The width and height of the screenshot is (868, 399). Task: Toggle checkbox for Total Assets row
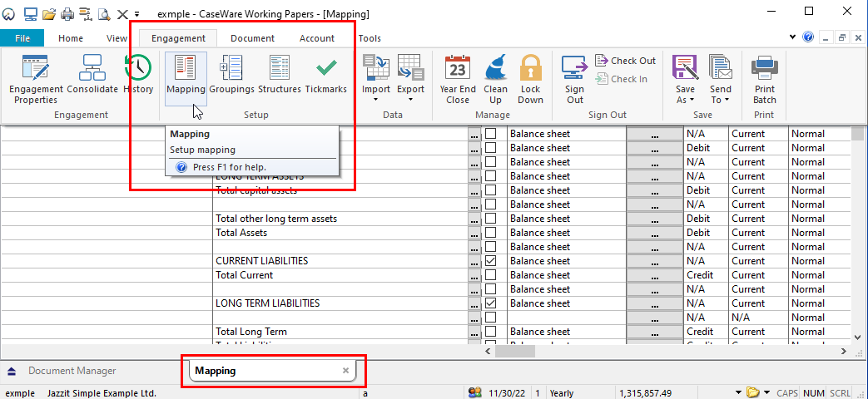tap(490, 233)
